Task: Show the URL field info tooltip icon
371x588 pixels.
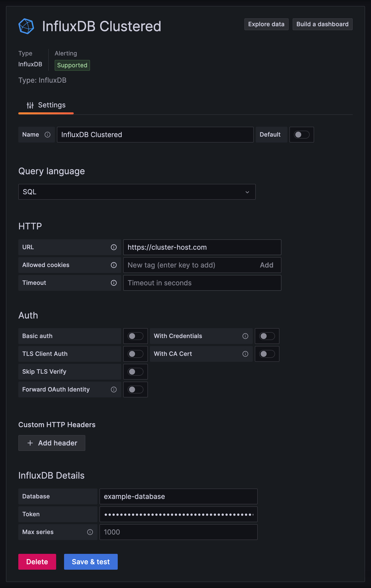Action: (x=114, y=247)
